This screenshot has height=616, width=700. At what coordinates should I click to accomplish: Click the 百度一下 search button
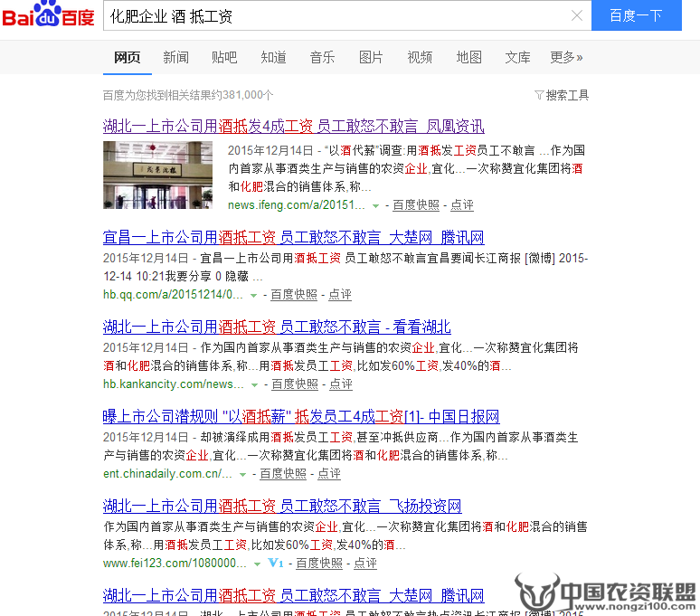[636, 15]
